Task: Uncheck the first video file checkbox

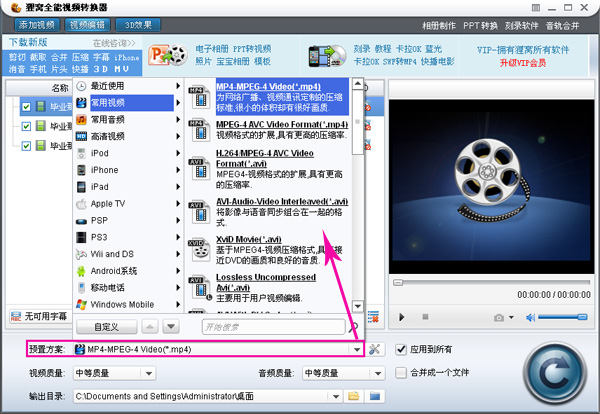Action: pos(26,106)
